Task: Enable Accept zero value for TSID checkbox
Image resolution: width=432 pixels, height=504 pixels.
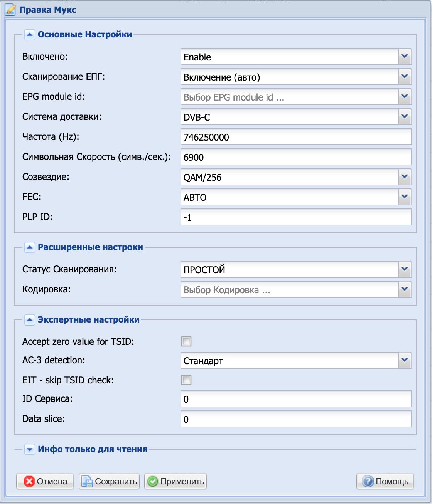Action: 186,341
